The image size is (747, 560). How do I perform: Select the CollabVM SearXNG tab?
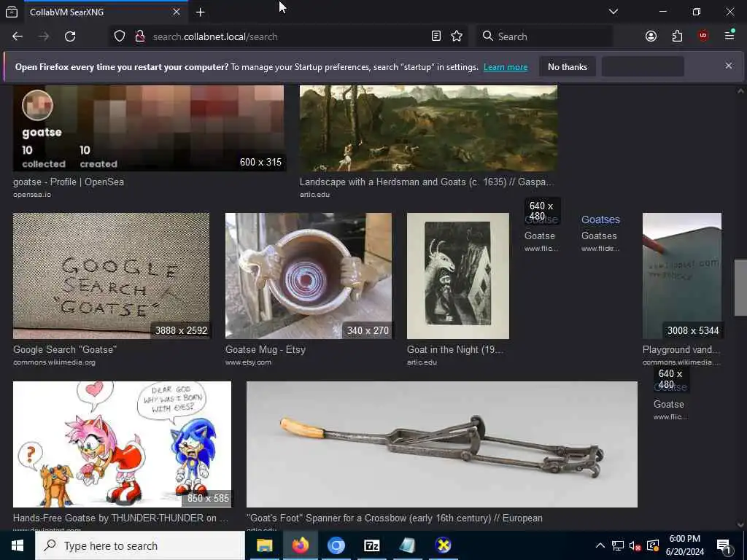click(x=106, y=12)
